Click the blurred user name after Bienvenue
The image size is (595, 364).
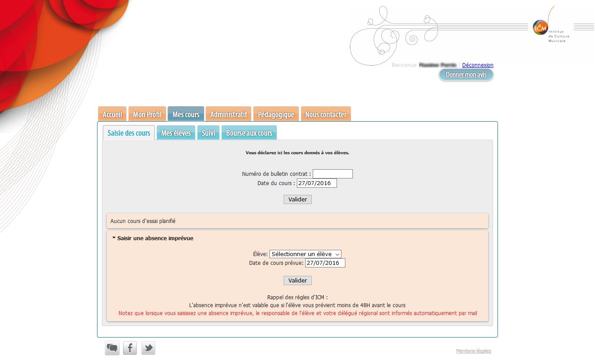point(437,65)
